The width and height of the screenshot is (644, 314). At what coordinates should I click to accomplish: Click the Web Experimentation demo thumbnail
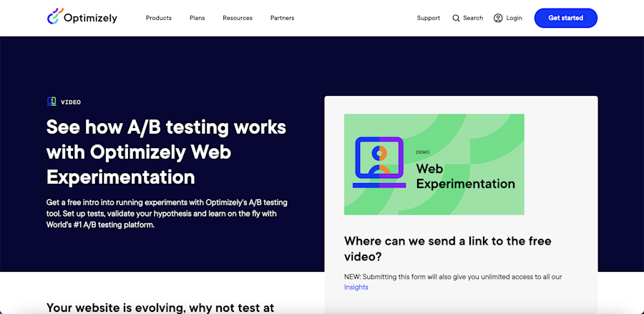434,165
